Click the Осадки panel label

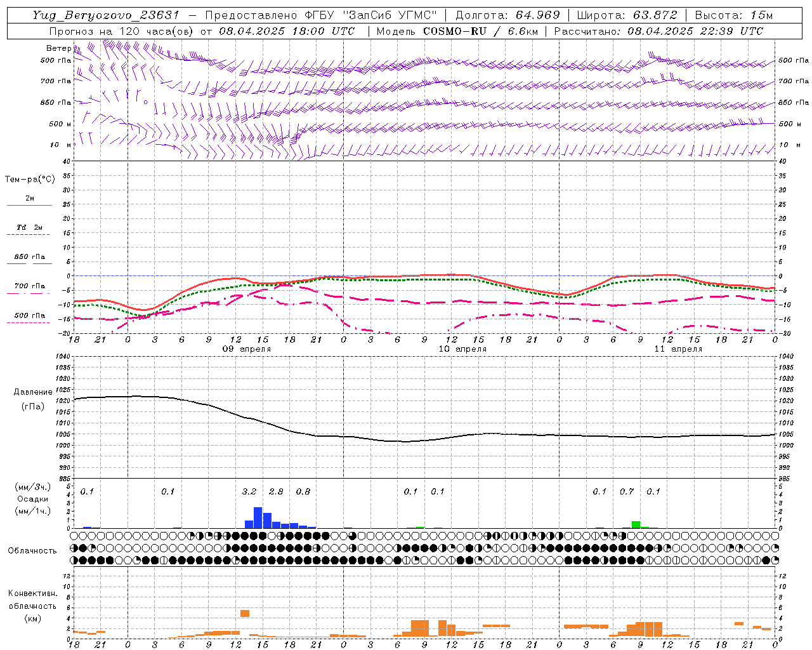pos(33,499)
